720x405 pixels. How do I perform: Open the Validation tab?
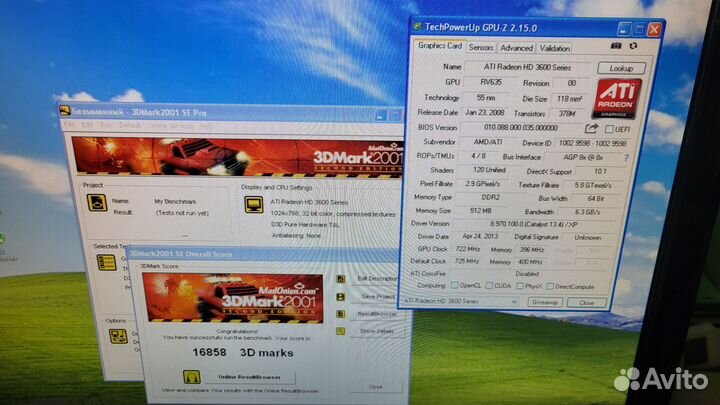(x=554, y=48)
